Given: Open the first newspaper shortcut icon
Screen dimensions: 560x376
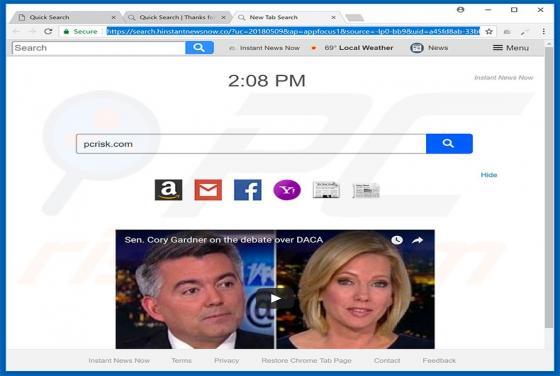Looking at the screenshot, I should 326,190.
